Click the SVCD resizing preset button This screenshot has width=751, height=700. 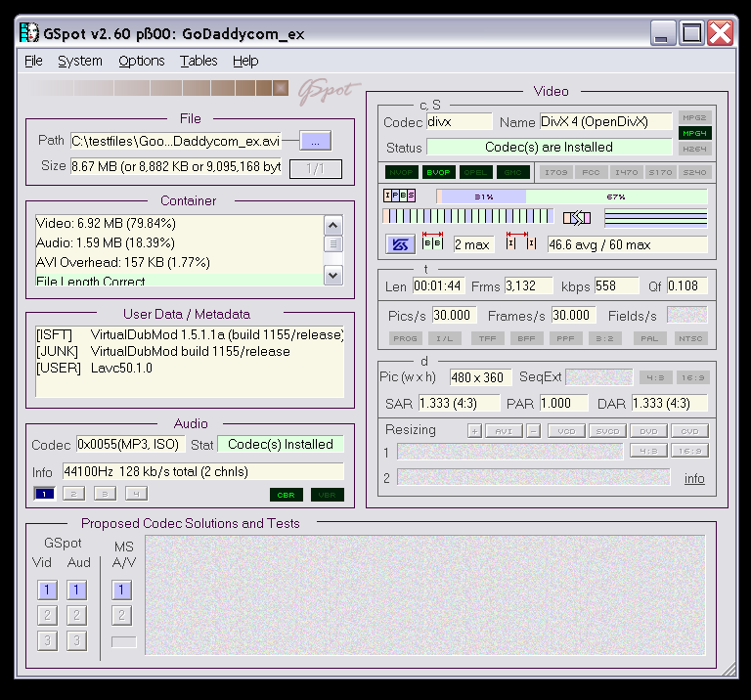tap(608, 431)
